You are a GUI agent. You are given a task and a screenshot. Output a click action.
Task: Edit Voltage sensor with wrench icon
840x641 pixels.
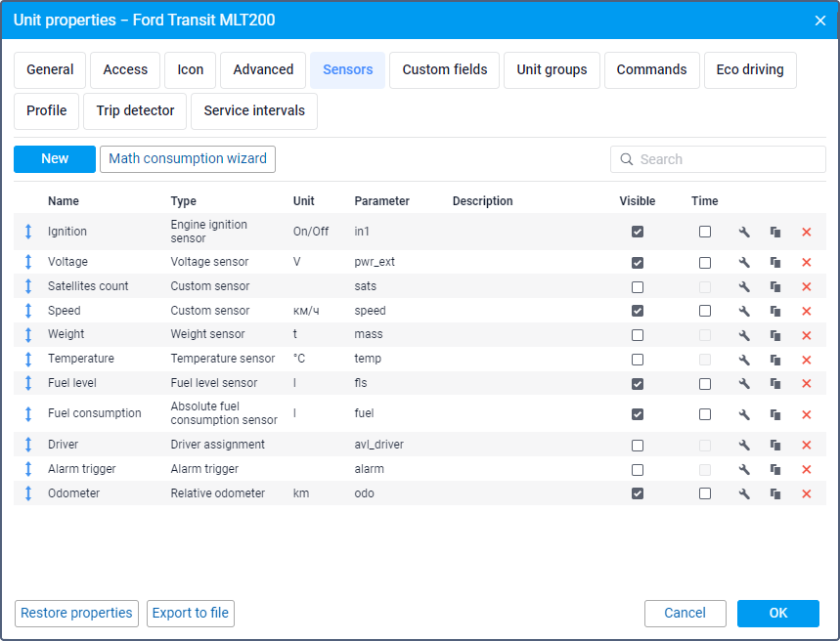[744, 263]
